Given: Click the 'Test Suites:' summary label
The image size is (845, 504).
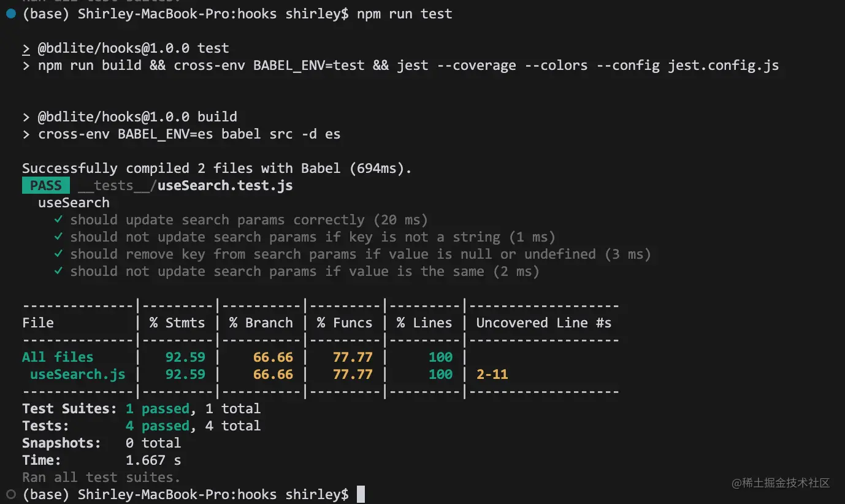Looking at the screenshot, I should (x=69, y=408).
